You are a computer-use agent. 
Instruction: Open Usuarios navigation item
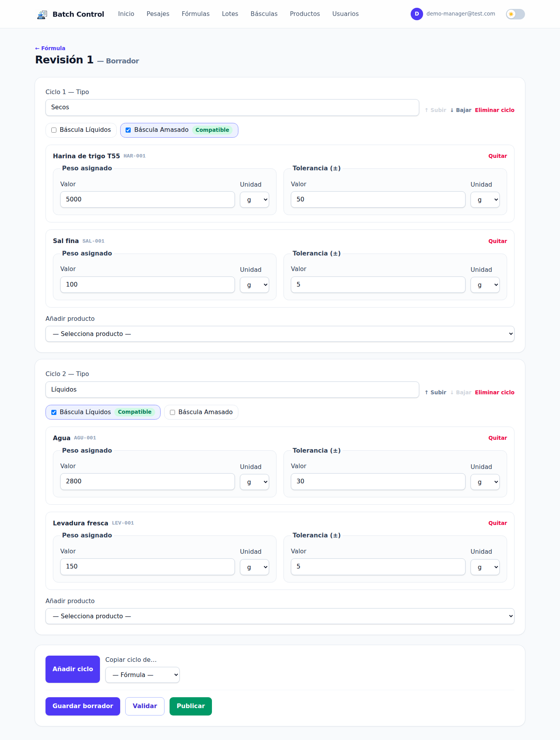[345, 14]
